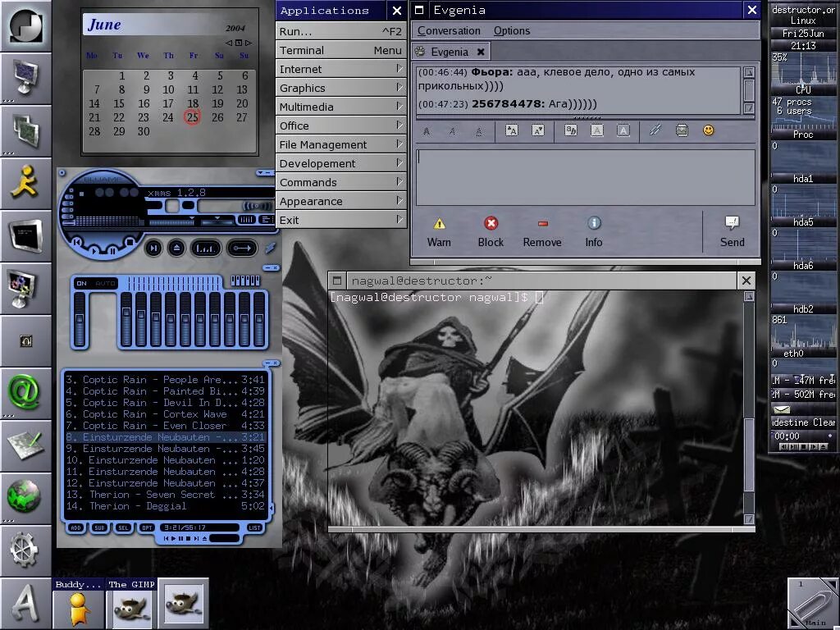
Task: Click the insert link icon
Action: point(655,130)
